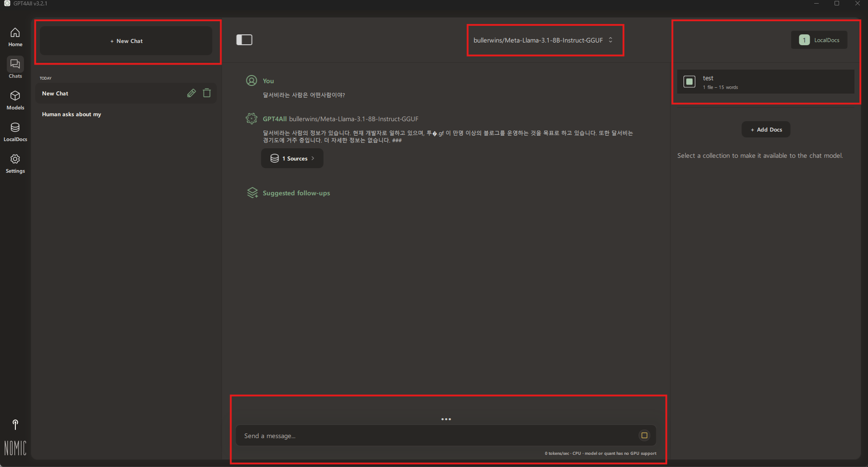Click '1 file – 15 words' text
Image resolution: width=868 pixels, height=467 pixels.
pos(720,87)
